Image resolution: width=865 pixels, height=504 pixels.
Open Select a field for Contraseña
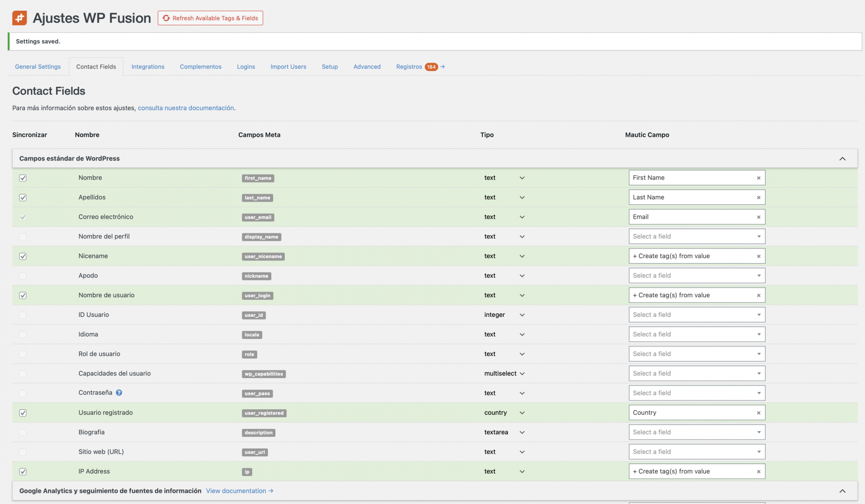pyautogui.click(x=697, y=393)
